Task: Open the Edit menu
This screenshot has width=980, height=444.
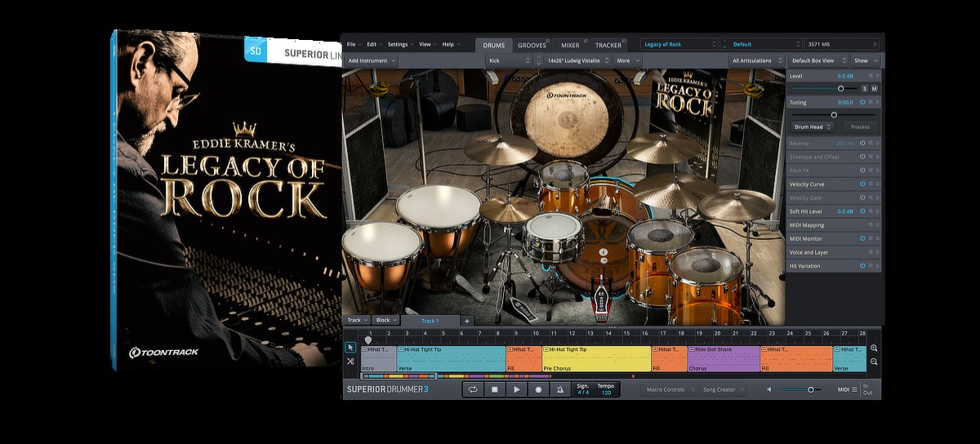Action: coord(375,44)
